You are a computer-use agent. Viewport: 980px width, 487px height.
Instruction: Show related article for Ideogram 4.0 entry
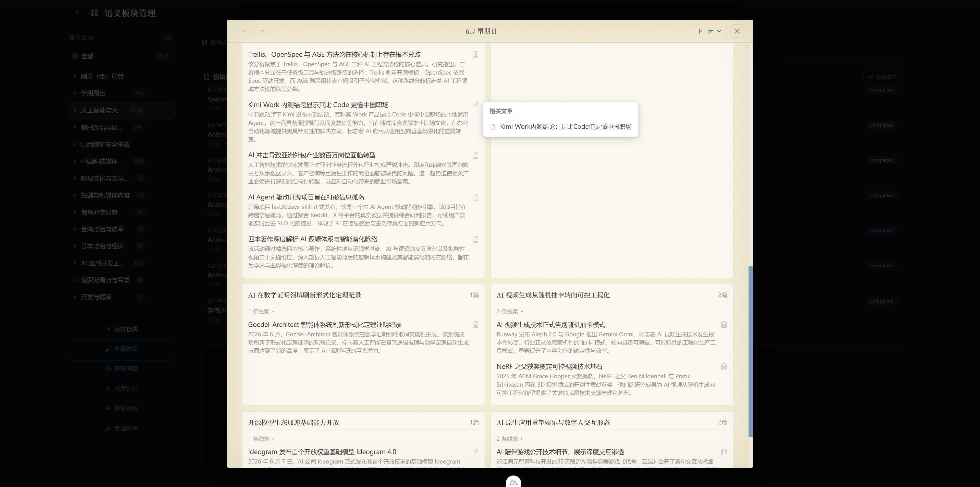tap(475, 452)
